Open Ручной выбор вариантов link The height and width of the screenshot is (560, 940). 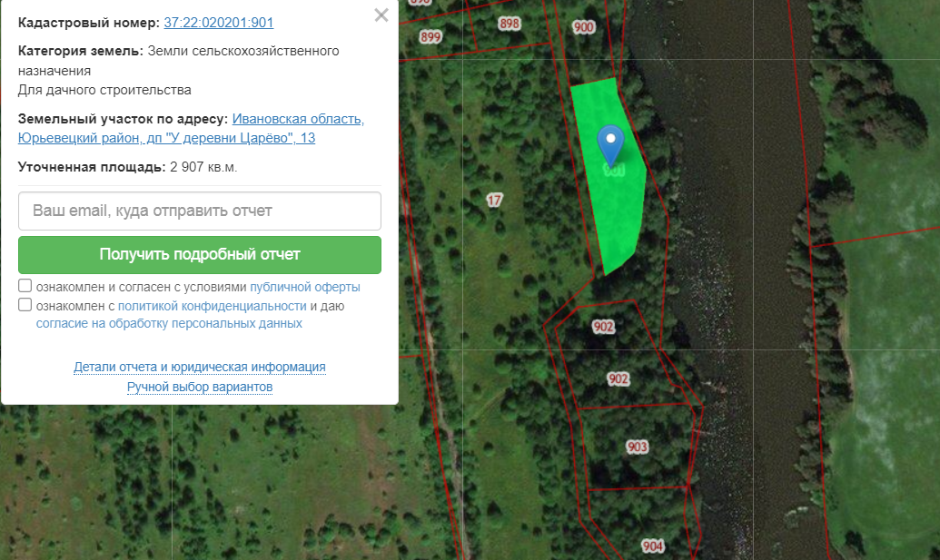(x=200, y=387)
